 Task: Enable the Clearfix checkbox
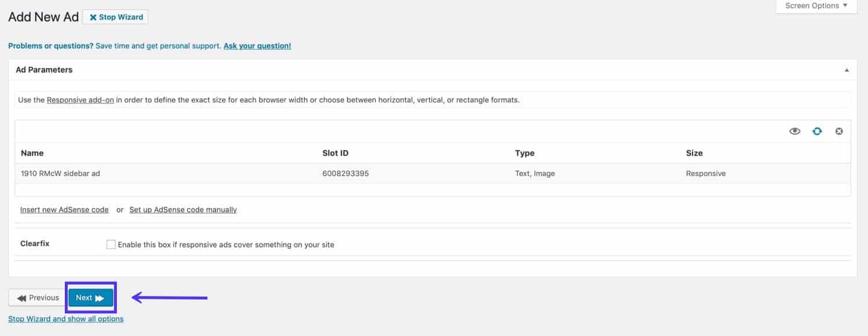(x=111, y=244)
